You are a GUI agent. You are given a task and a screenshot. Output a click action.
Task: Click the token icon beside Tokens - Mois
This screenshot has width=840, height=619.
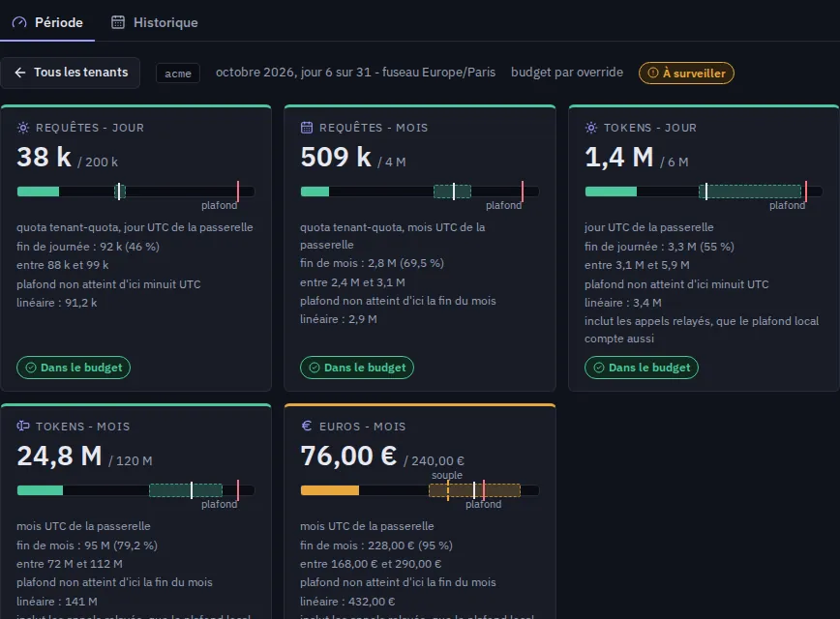(23, 427)
